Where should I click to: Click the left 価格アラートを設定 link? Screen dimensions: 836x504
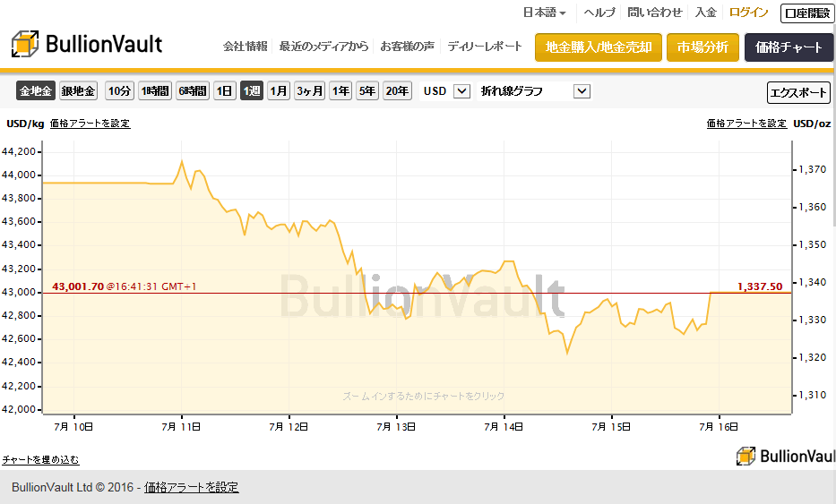pyautogui.click(x=90, y=123)
